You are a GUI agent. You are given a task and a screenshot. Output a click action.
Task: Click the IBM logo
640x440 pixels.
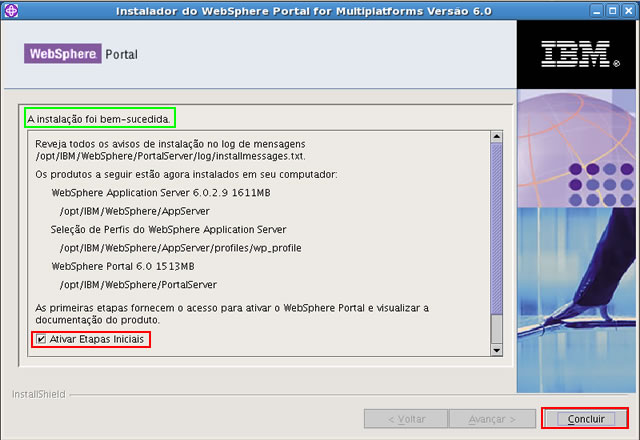(x=580, y=54)
